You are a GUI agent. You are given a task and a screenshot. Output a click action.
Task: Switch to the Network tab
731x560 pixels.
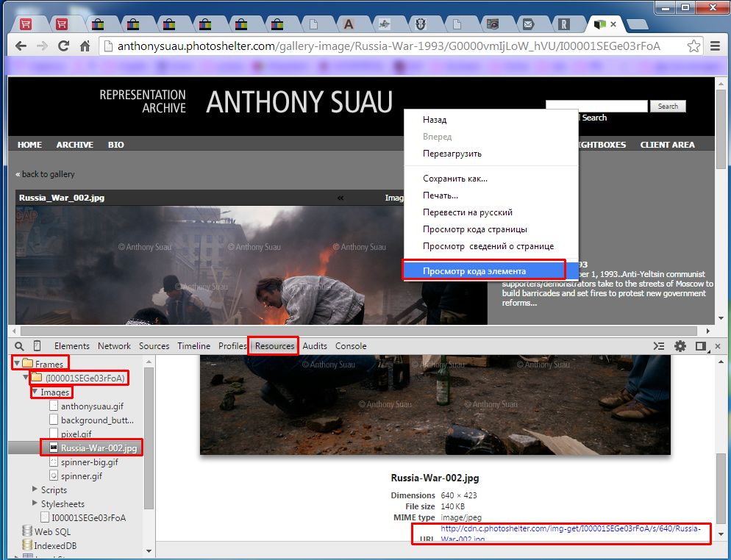[114, 346]
